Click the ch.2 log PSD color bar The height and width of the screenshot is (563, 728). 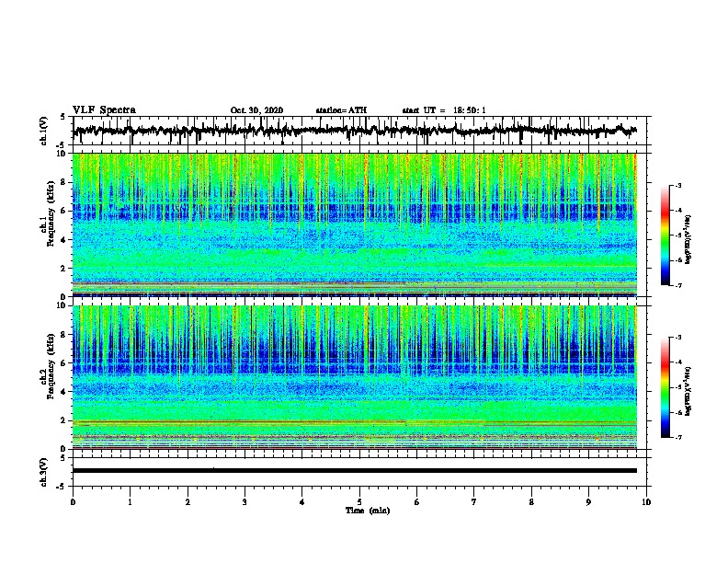665,387
